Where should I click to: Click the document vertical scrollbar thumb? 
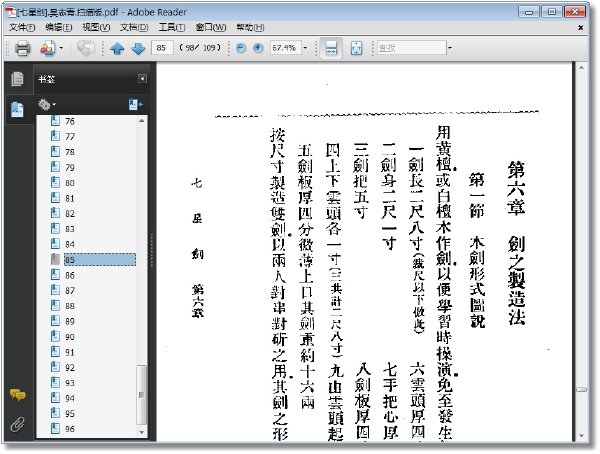click(581, 389)
